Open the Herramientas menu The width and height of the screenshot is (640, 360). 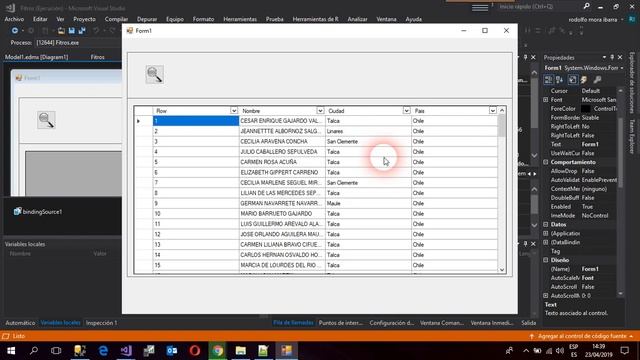(240, 19)
